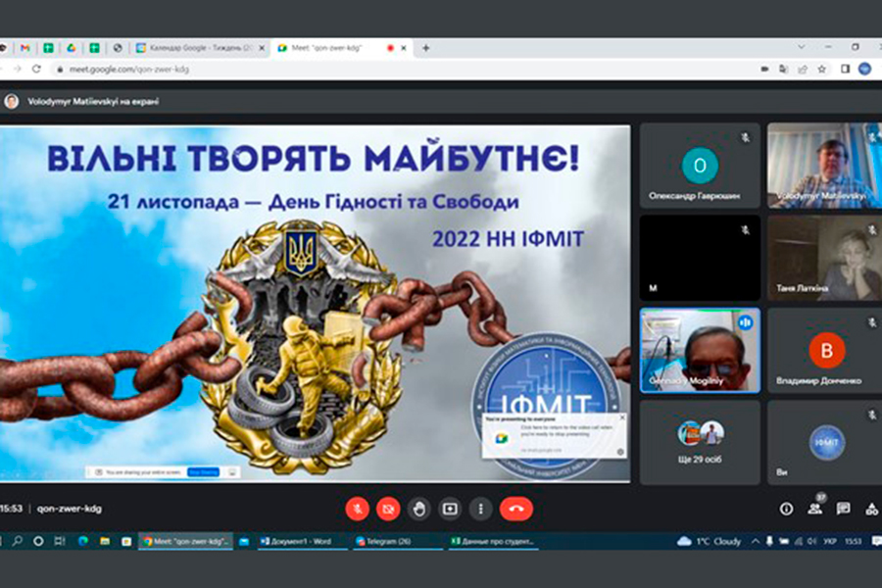Image resolution: width=882 pixels, height=588 pixels.
Task: Switch to the Документ1 Word window
Action: click(x=302, y=541)
